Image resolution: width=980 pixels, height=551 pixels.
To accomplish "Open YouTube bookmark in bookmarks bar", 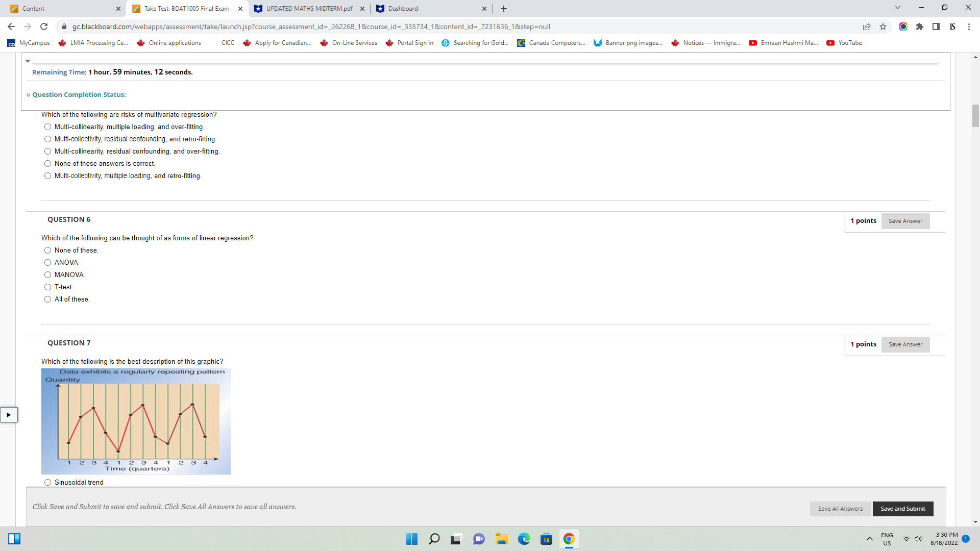I will pos(844,43).
